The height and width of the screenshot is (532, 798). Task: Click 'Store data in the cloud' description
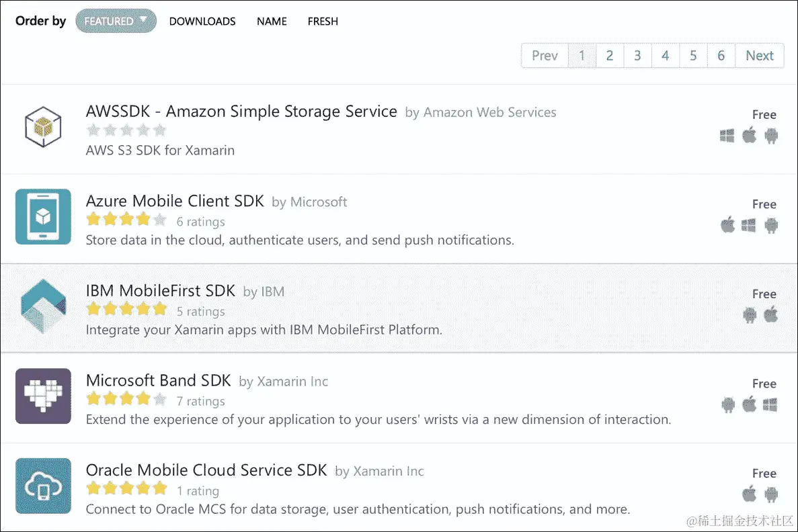click(x=300, y=240)
